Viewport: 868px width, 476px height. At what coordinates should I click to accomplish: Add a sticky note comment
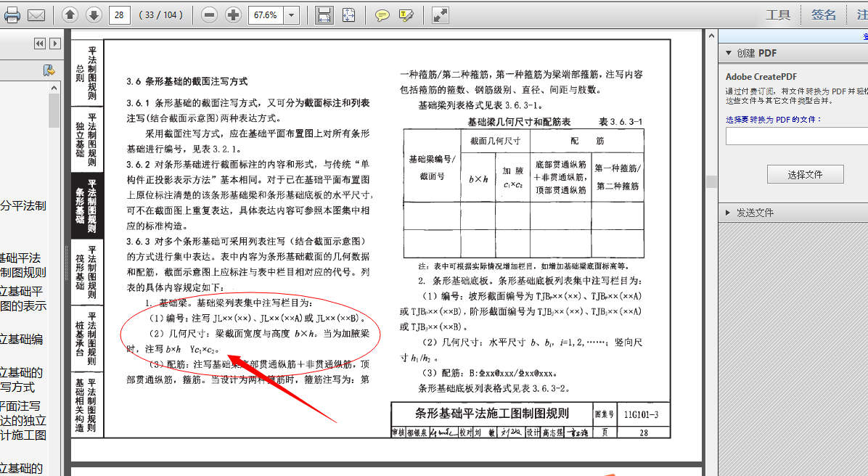point(382,14)
